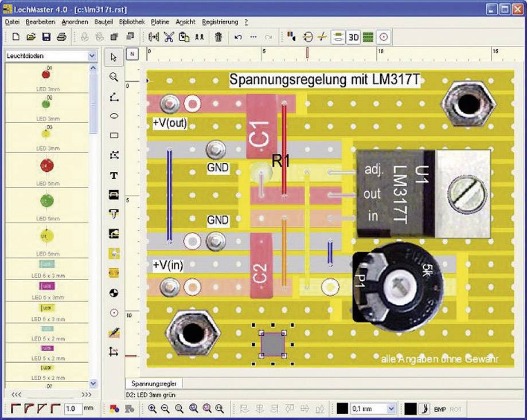Select the ellipse drawing tool
Viewport: 527px width, 420px height.
click(x=114, y=116)
